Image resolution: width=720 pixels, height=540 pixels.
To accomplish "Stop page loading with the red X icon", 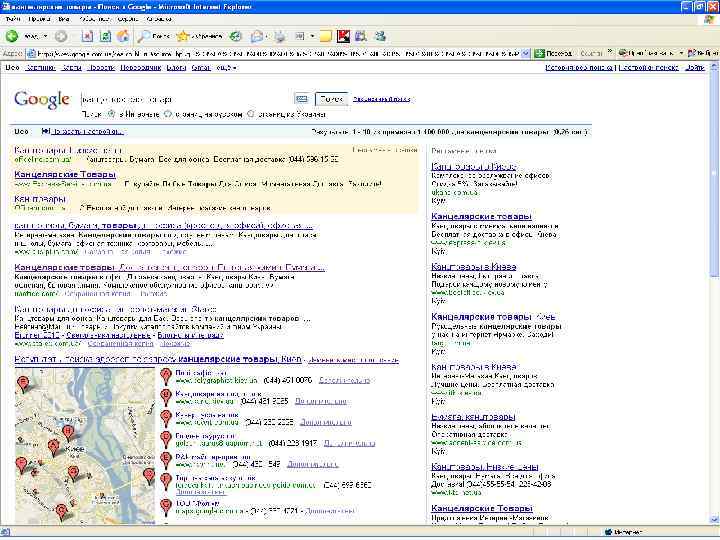I will [x=87, y=36].
